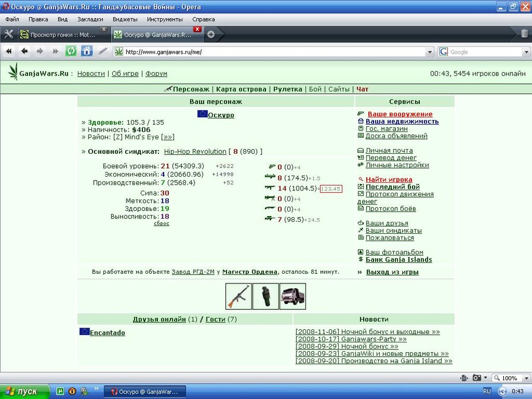Go to the browser home page icon
Screen dimensions: 532x399
tap(87, 51)
